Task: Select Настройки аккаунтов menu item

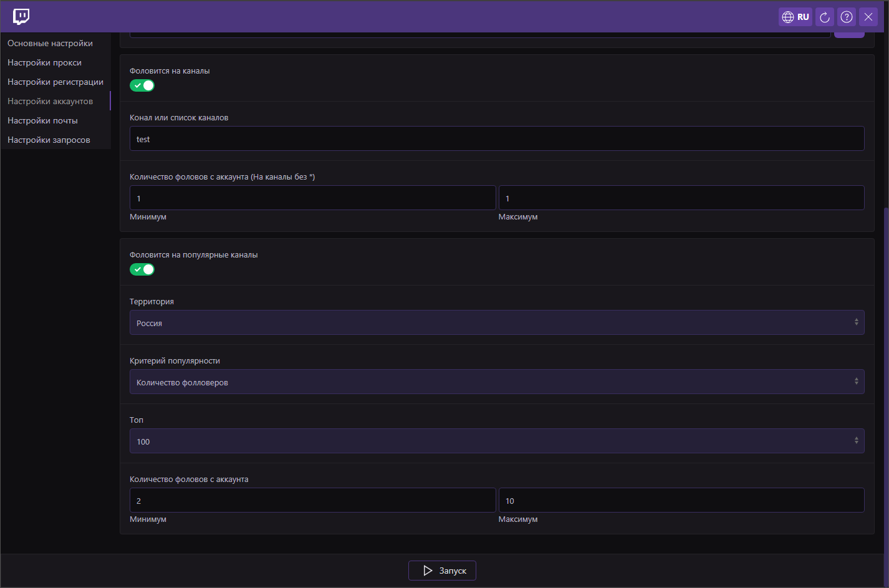Action: [55, 101]
